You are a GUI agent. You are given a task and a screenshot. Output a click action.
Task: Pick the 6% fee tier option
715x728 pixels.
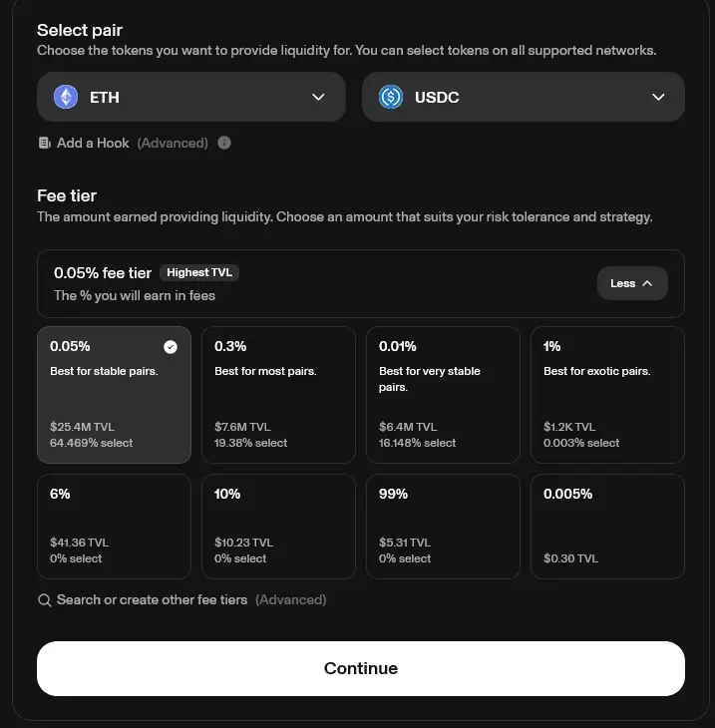(x=115, y=527)
